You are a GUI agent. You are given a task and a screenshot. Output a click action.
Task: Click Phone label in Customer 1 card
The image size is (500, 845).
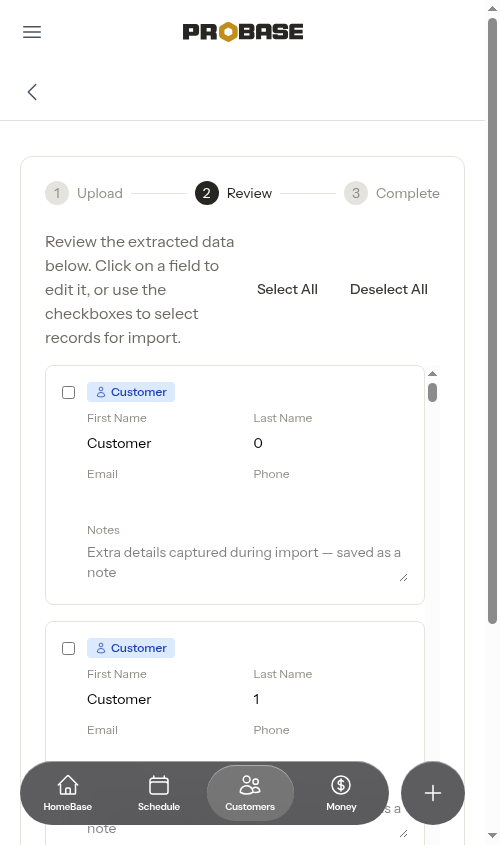pyautogui.click(x=272, y=730)
